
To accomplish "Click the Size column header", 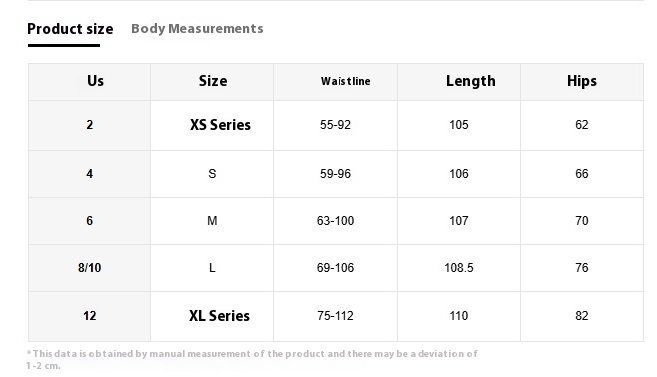I will tap(213, 81).
